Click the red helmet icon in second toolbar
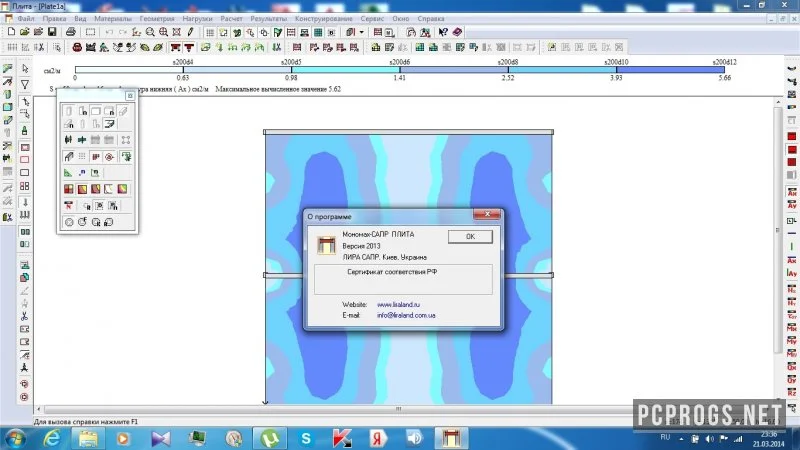This screenshot has height=450, width=800. coord(77,47)
